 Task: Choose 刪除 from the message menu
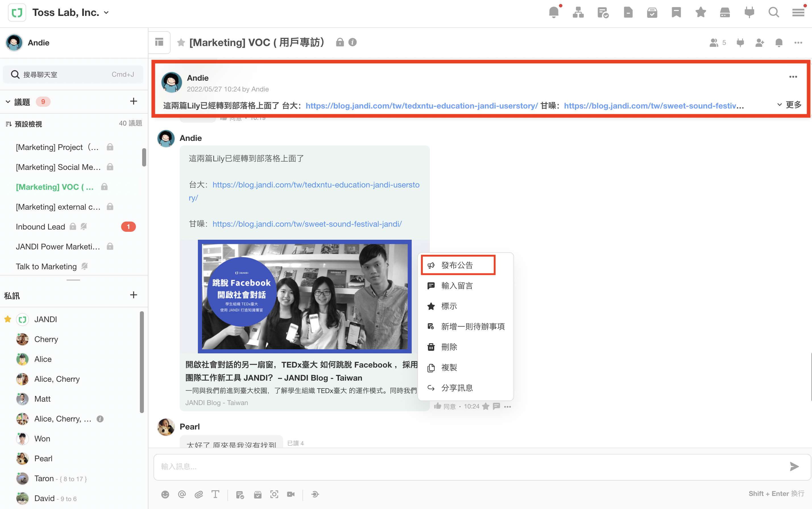(449, 347)
